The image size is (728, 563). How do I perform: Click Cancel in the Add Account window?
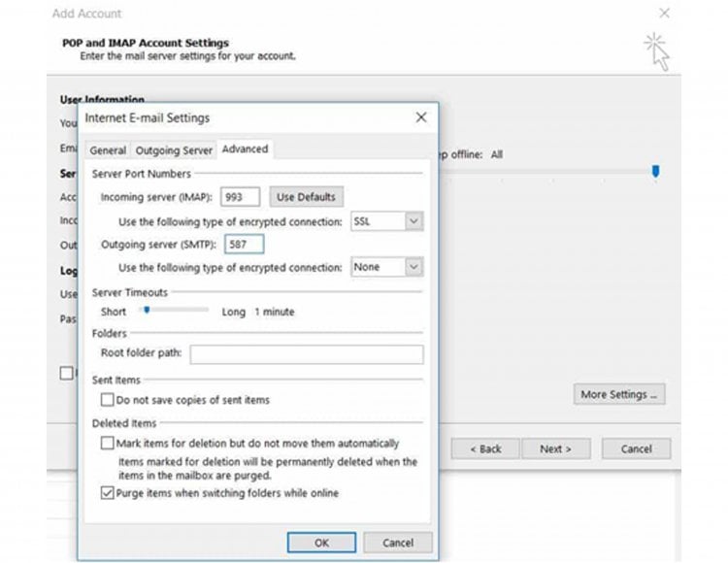(x=636, y=448)
